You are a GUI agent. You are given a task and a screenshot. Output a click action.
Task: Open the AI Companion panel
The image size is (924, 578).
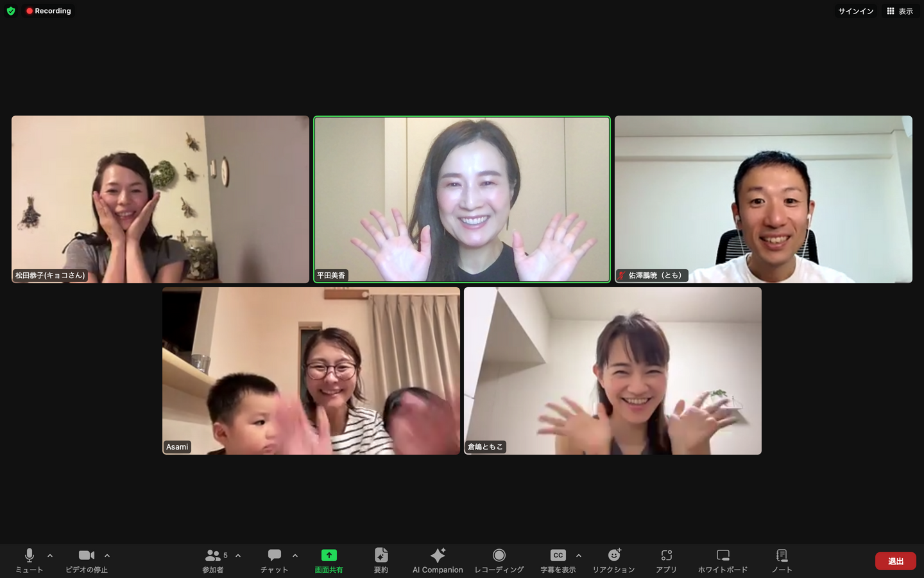(x=438, y=560)
